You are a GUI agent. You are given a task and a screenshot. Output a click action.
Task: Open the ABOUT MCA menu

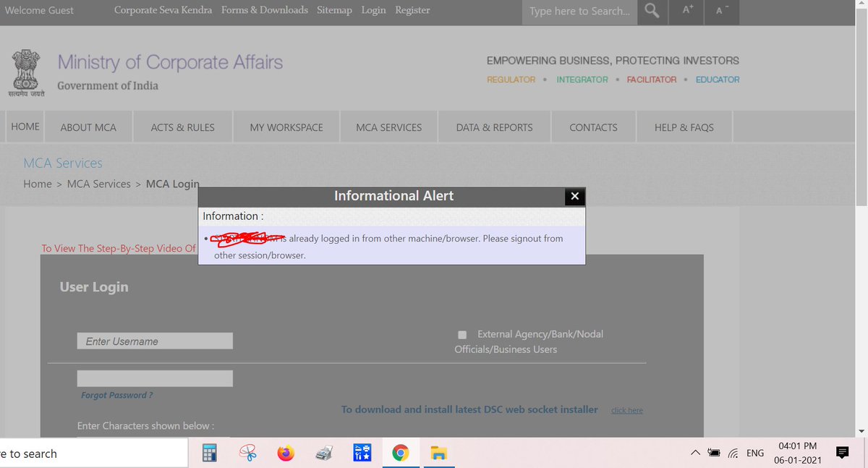[x=88, y=127]
